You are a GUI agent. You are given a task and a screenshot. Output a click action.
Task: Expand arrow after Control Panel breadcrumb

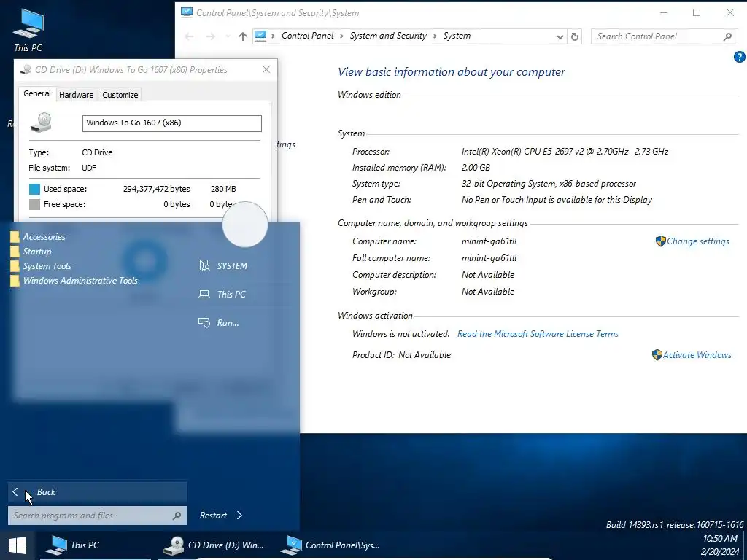tap(342, 36)
